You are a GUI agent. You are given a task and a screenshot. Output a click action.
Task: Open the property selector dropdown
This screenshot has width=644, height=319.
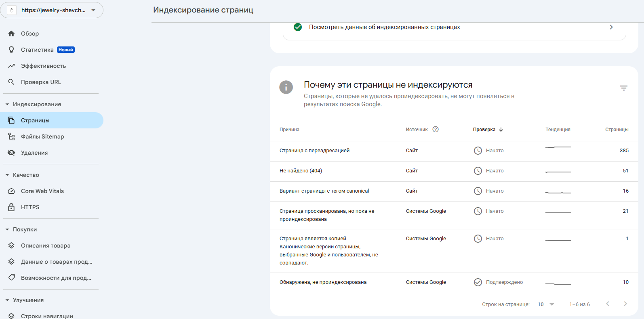click(52, 10)
